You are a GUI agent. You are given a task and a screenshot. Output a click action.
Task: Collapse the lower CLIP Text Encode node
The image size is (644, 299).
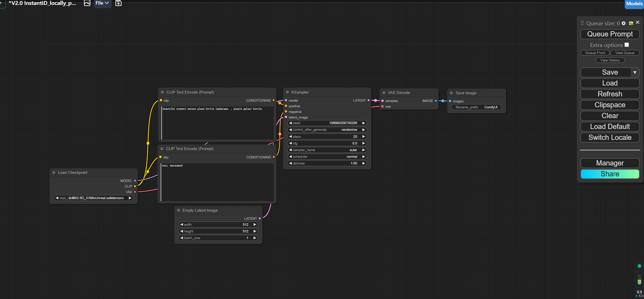click(x=162, y=149)
